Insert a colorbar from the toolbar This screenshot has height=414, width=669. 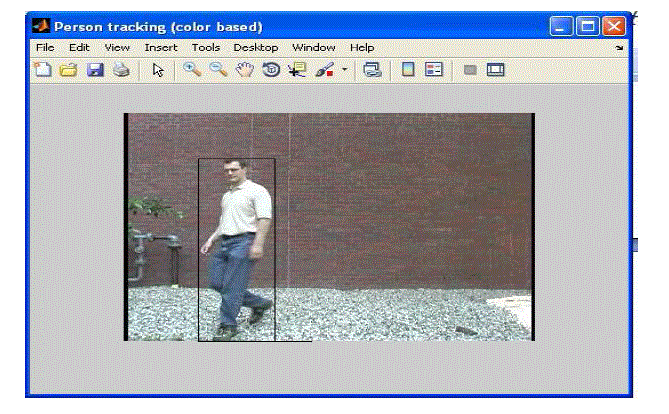click(x=408, y=70)
